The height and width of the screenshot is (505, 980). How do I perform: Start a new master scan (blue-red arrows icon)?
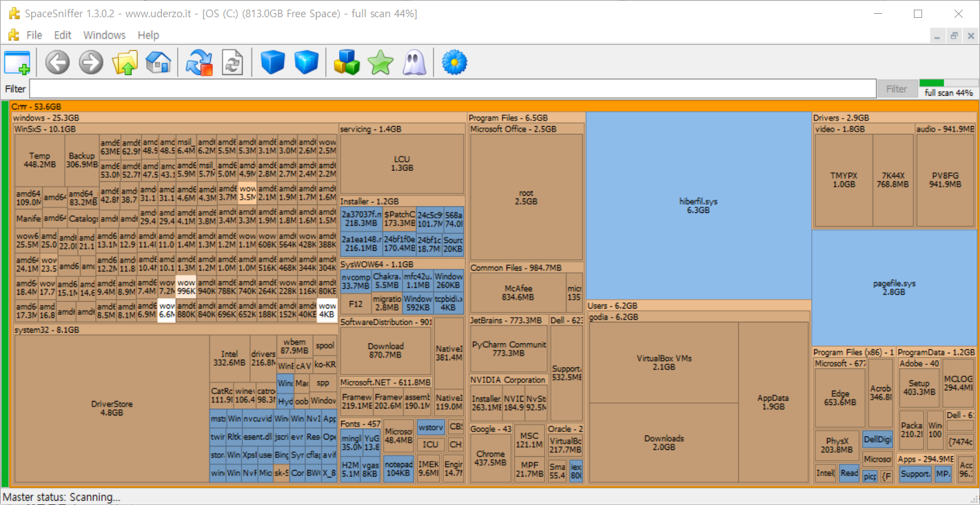[x=199, y=63]
